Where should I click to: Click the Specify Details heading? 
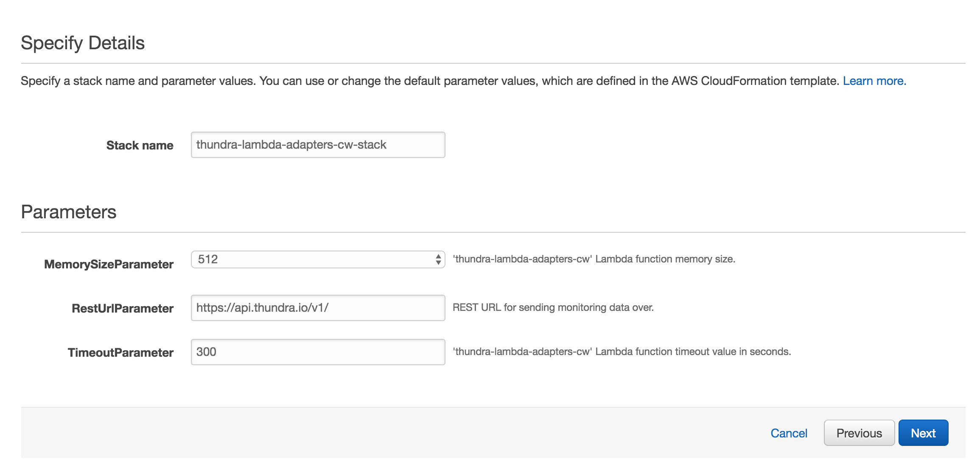click(83, 43)
